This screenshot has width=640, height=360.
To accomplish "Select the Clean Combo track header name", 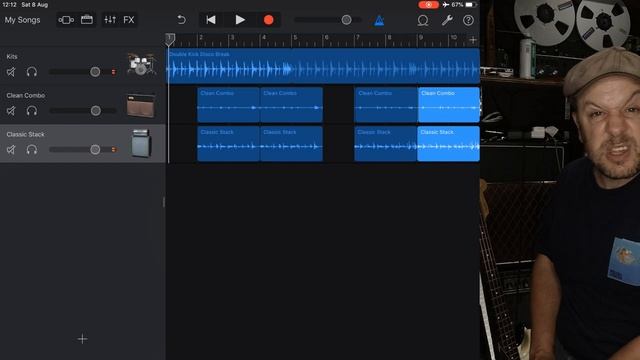I will [x=26, y=95].
